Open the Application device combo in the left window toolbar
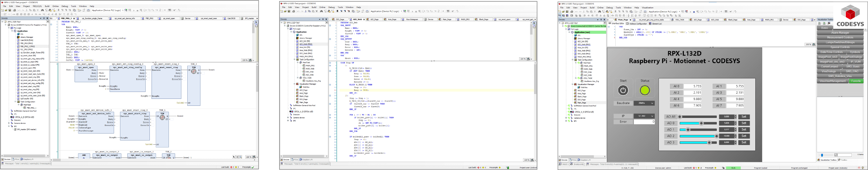Viewport: 868px width, 170px height. [107, 10]
